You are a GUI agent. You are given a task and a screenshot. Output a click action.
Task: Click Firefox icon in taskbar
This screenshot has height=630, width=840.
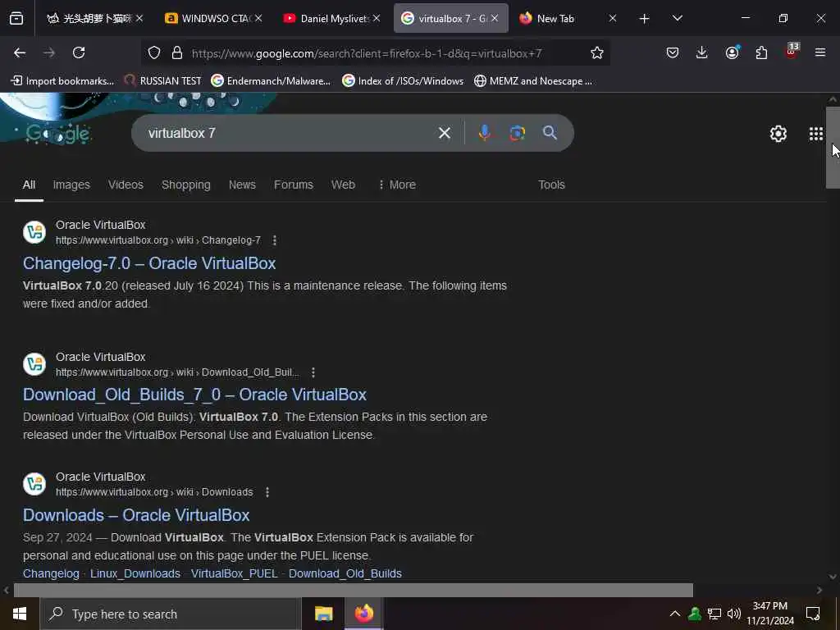click(x=363, y=614)
